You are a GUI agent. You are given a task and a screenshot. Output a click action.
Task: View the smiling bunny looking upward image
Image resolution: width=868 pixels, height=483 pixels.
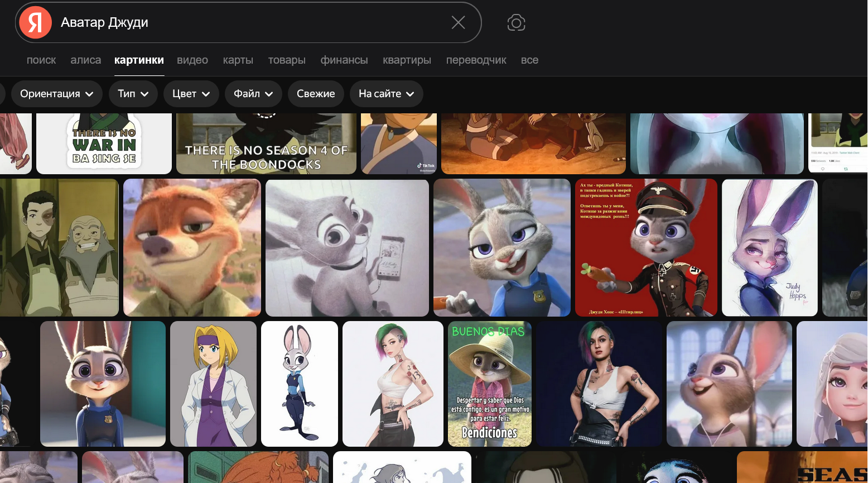729,384
